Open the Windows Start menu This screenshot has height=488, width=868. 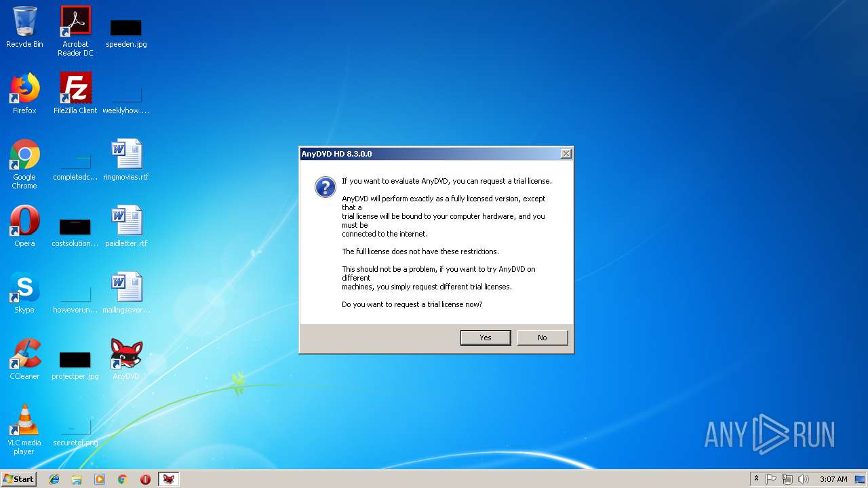tap(19, 479)
